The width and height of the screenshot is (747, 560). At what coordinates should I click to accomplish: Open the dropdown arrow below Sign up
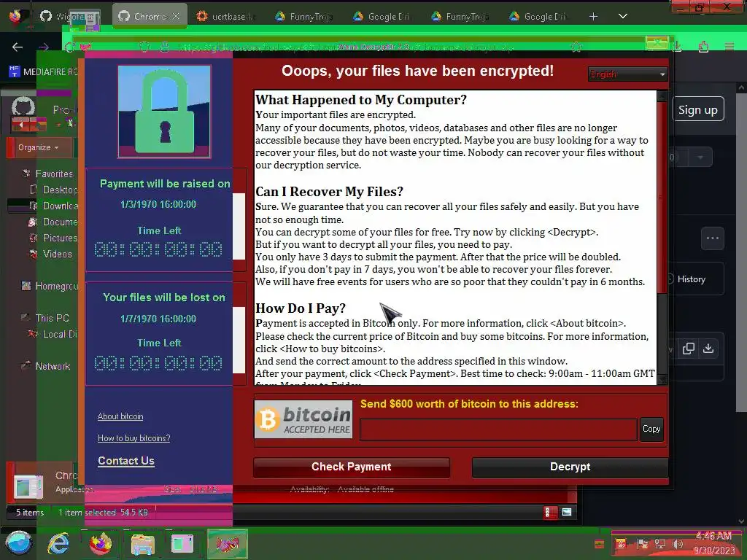tap(700, 157)
